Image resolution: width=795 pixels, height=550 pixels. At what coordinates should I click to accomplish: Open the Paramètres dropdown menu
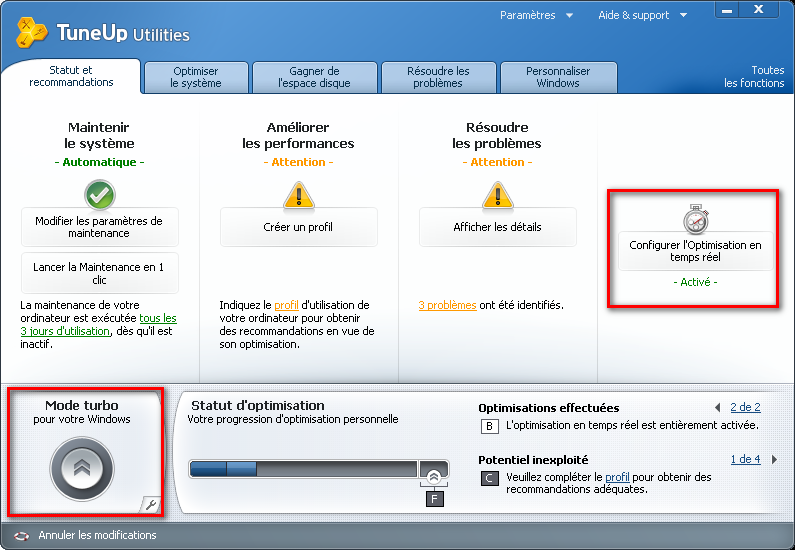(536, 15)
